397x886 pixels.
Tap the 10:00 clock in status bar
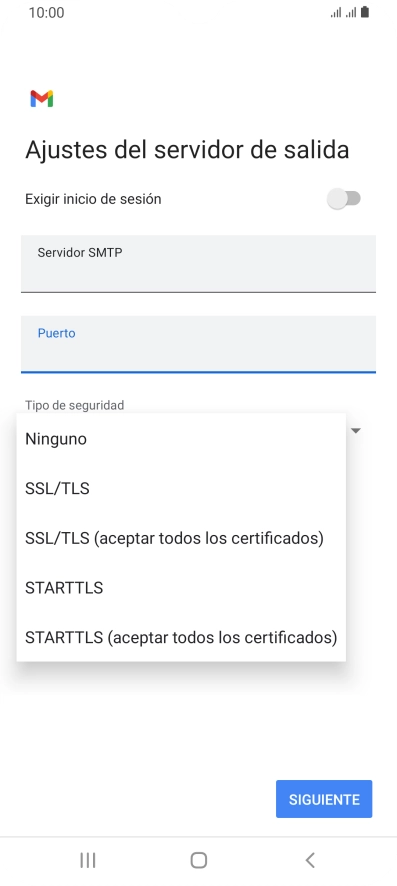click(46, 12)
